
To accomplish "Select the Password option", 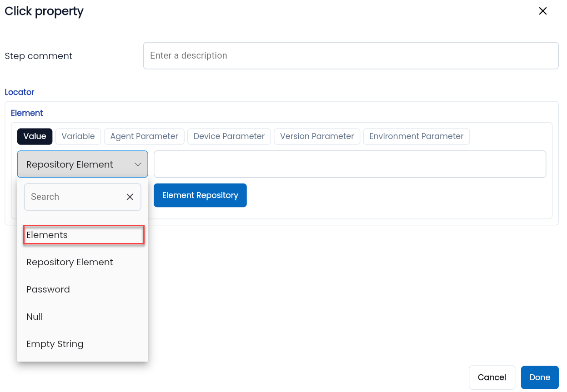I will [x=82, y=289].
